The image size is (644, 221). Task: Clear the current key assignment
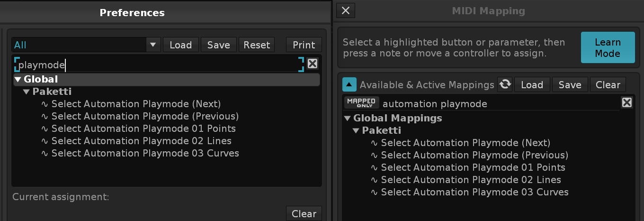(x=304, y=214)
